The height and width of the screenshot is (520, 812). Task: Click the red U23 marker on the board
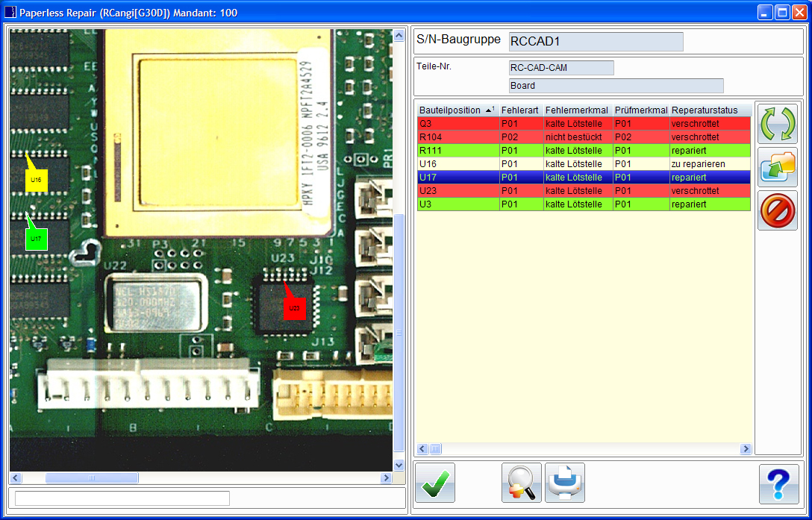coord(294,308)
